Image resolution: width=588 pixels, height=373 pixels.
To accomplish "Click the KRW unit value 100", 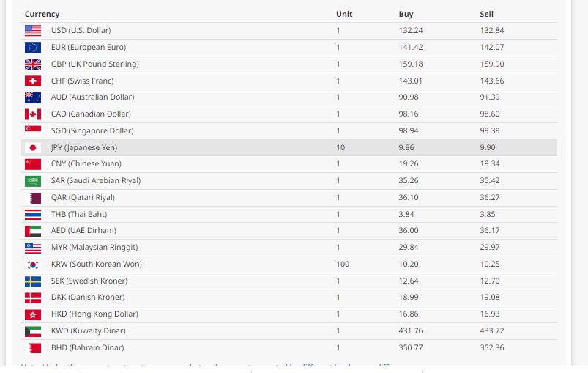I will pyautogui.click(x=342, y=264).
